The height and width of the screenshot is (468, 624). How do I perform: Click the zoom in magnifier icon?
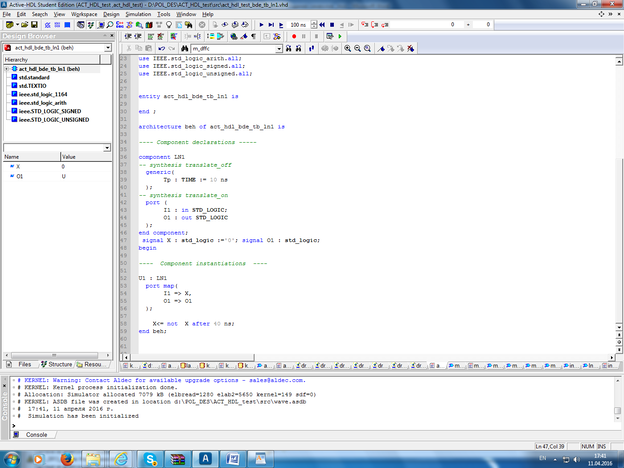pyautogui.click(x=346, y=47)
